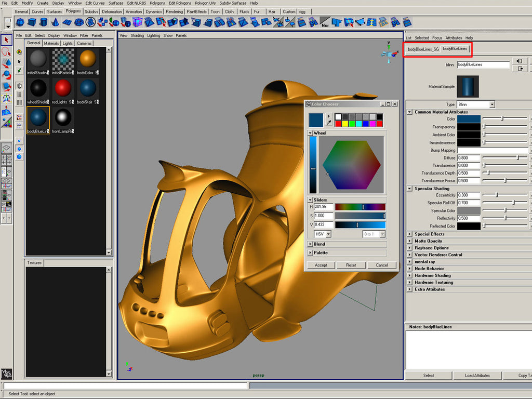Screen dimensions: 532x399
Task: Click the Hue slider bar
Action: pyautogui.click(x=360, y=207)
